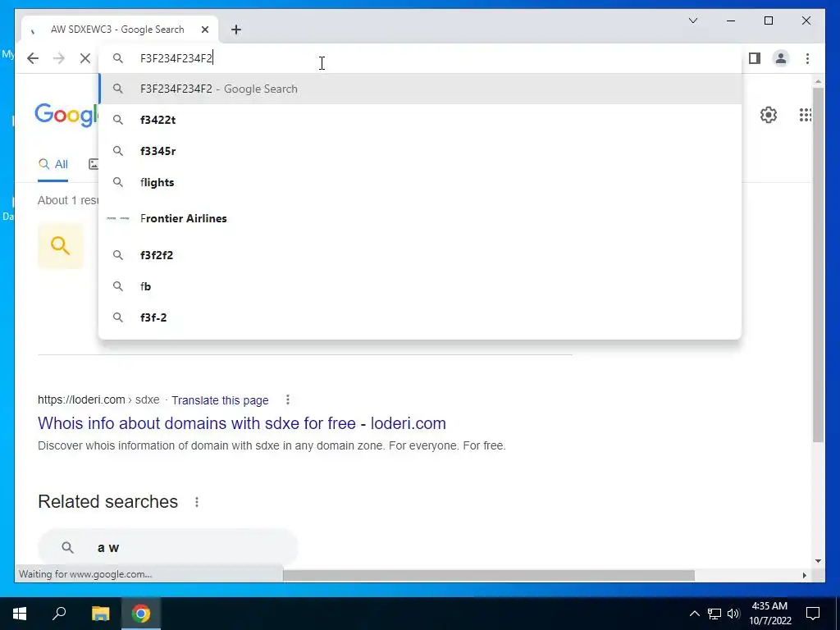Pick the flights suggestion
This screenshot has width=840, height=630.
click(x=421, y=182)
